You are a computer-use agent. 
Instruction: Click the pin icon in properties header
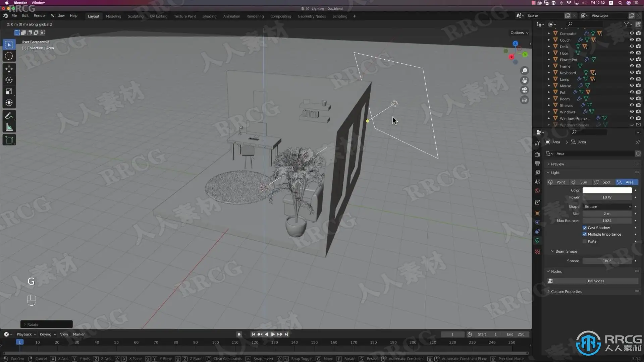point(638,142)
